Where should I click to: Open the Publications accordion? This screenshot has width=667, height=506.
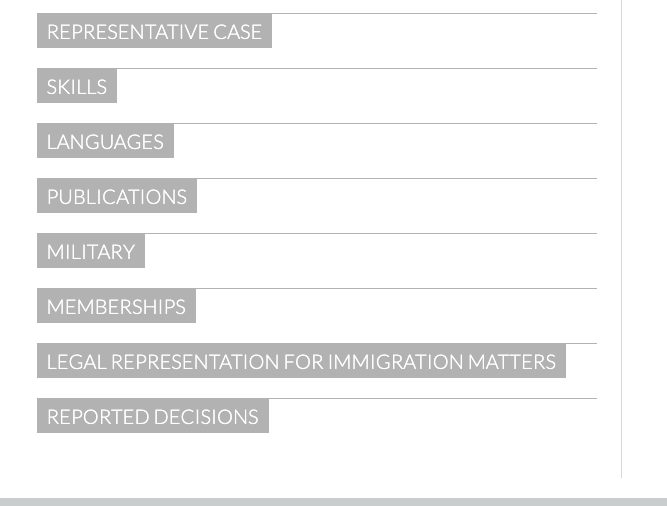[117, 196]
